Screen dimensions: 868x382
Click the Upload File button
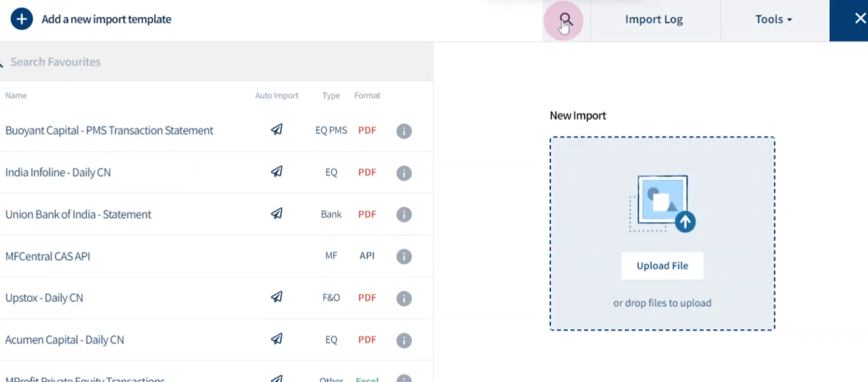coord(662,266)
